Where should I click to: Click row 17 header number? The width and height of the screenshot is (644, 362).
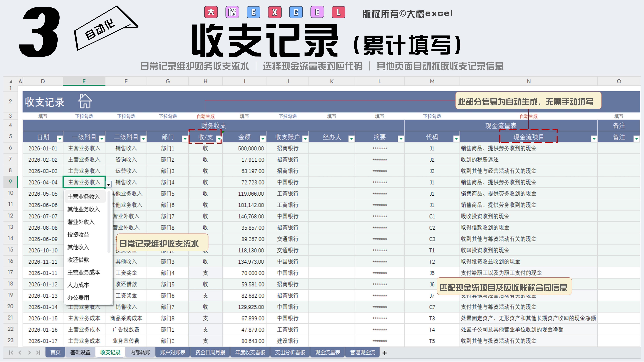click(10, 272)
